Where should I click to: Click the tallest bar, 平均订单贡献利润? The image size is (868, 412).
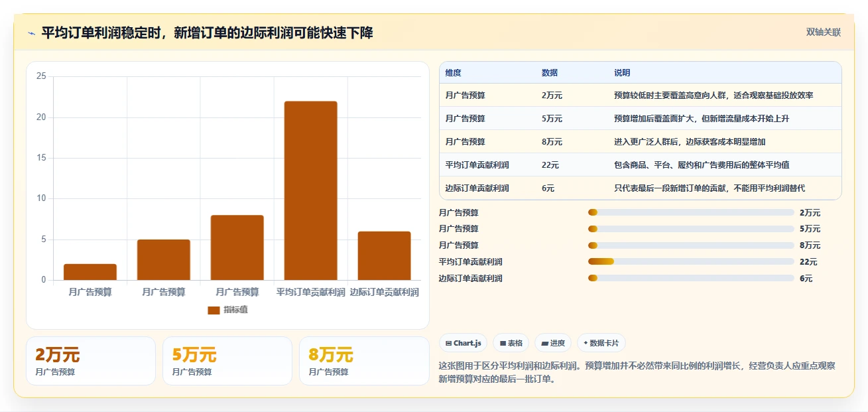311,190
